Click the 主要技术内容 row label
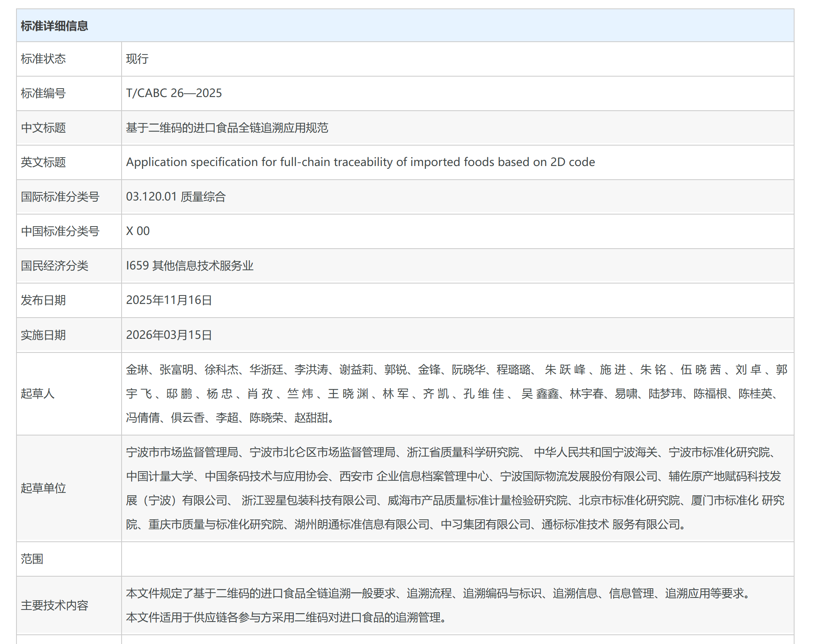Viewport: 813px width, 644px height. [55, 605]
